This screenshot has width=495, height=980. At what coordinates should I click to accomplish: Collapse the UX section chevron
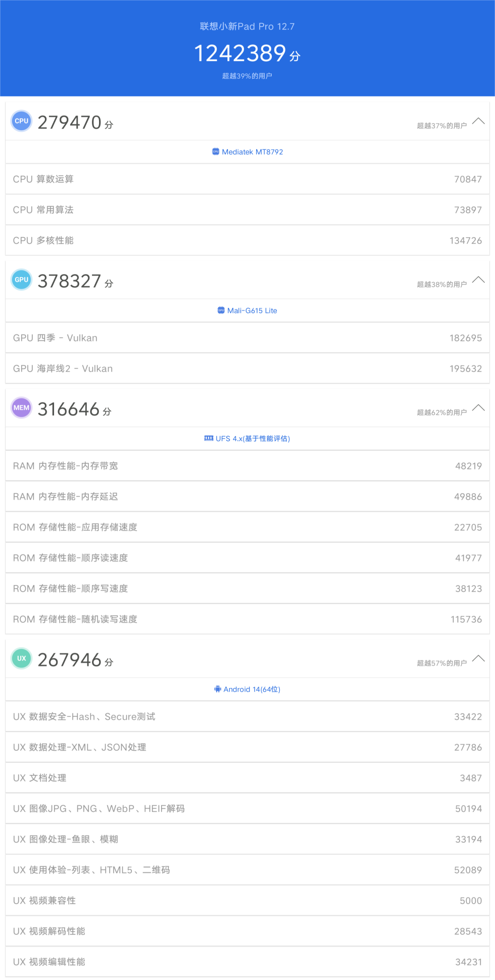[x=478, y=658]
